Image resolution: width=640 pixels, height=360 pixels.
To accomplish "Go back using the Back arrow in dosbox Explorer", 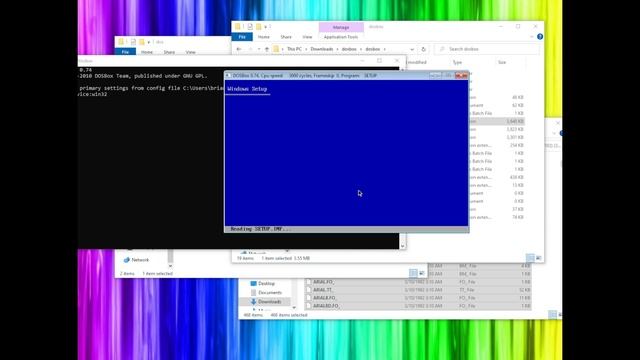I will coord(239,49).
